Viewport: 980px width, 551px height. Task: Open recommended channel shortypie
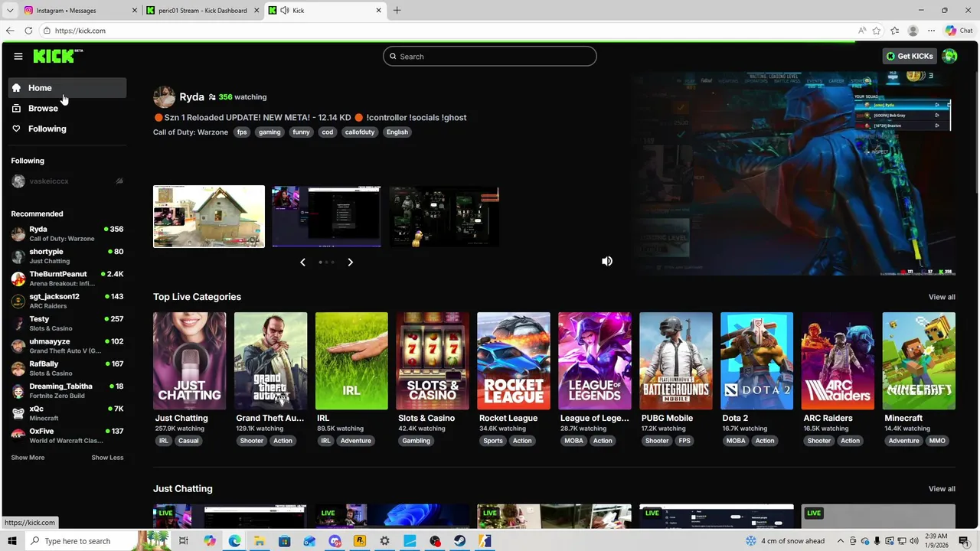pos(67,256)
